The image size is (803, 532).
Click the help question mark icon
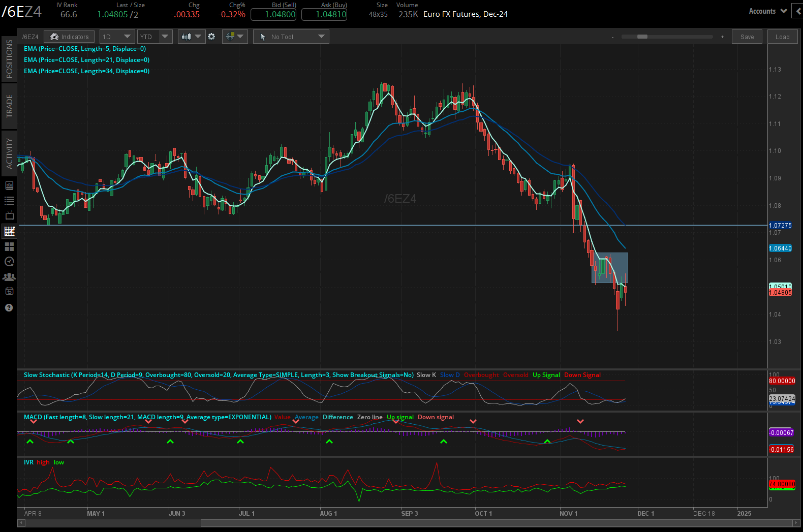(x=9, y=308)
